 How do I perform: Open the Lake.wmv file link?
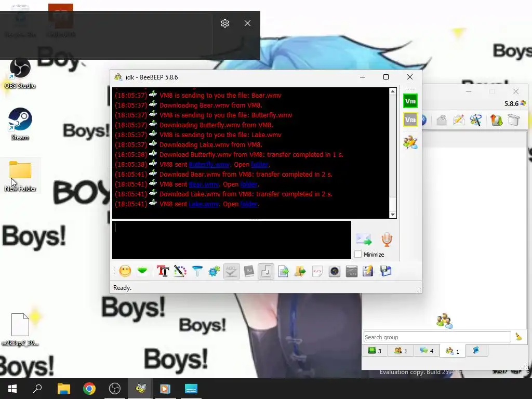pos(204,204)
